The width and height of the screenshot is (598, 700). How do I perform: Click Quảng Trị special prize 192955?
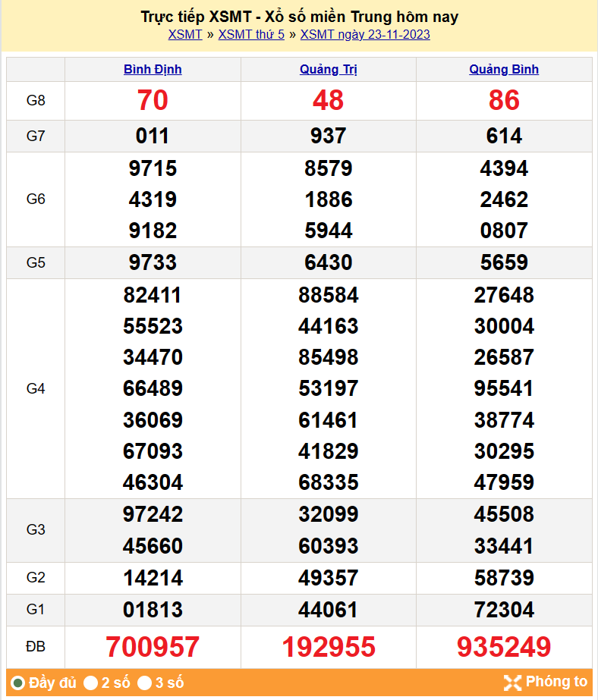329,647
